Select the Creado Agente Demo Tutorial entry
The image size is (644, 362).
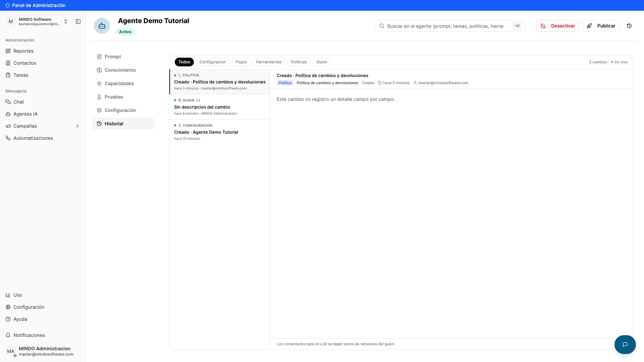220,132
